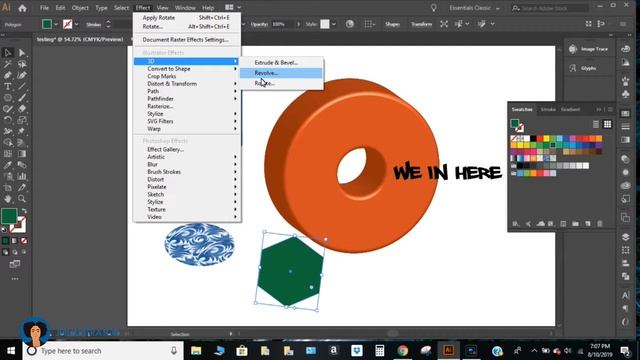Screen dimensions: 640x360
Task: Switch swatches to list view
Action: pyautogui.click(x=596, y=124)
